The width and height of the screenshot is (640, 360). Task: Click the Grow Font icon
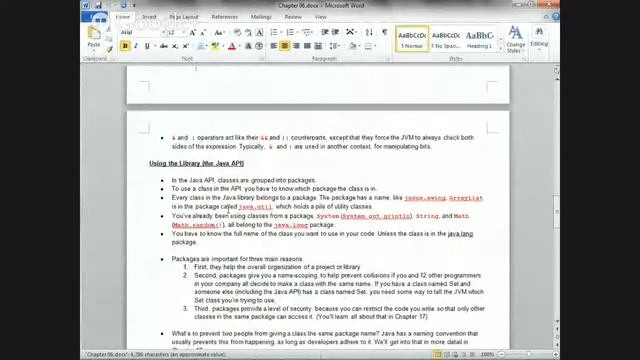point(193,32)
